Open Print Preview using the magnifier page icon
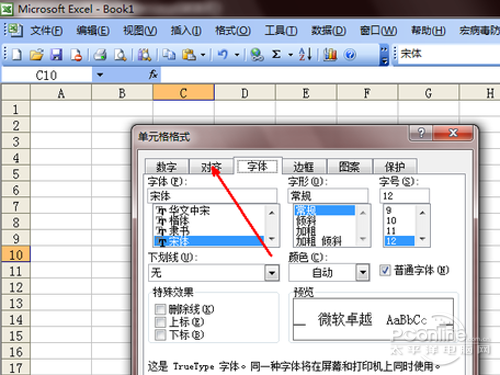Image resolution: width=500 pixels, height=375 pixels. 120,54
